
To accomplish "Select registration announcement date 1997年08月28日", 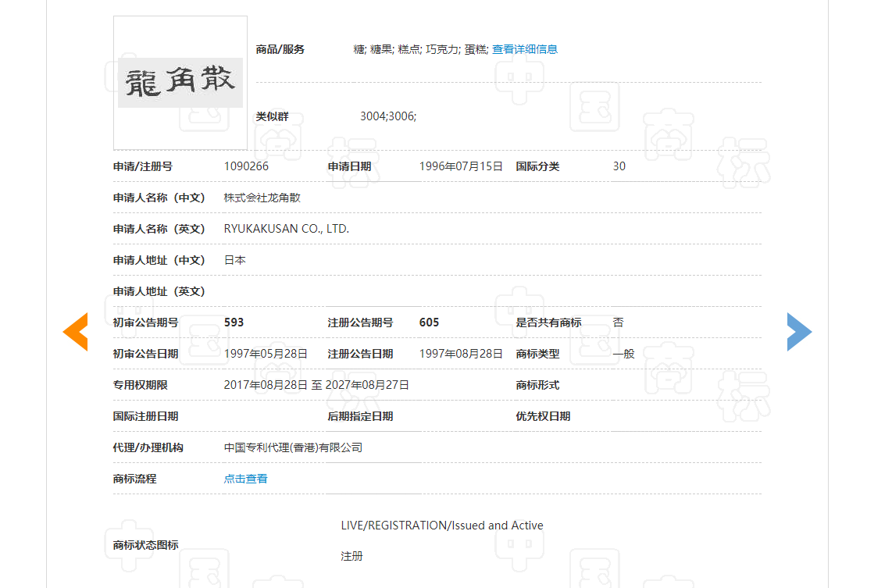I will 461,354.
